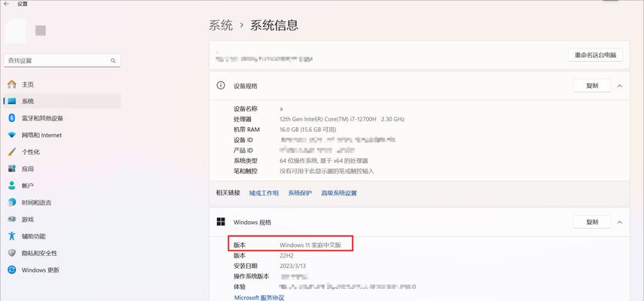644x301 pixels.
Task: Click the 体验 label
Action: pyautogui.click(x=240, y=287)
